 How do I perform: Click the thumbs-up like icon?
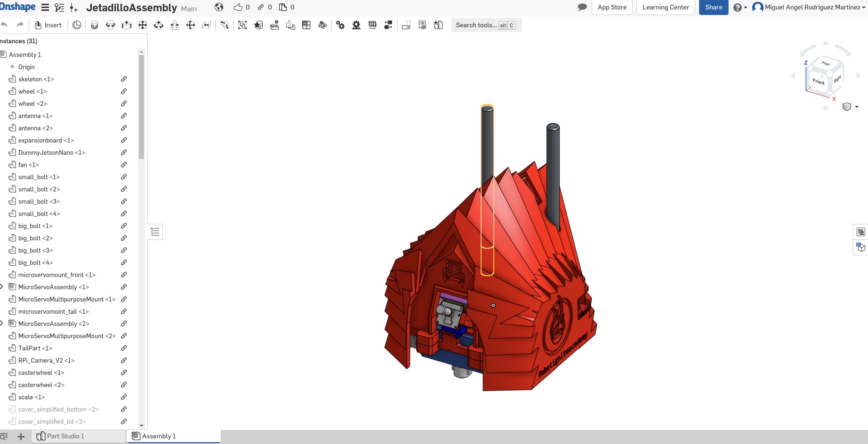point(238,7)
